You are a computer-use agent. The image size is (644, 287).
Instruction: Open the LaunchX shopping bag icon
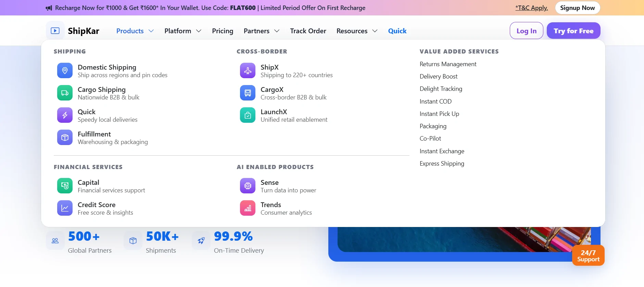pyautogui.click(x=248, y=115)
